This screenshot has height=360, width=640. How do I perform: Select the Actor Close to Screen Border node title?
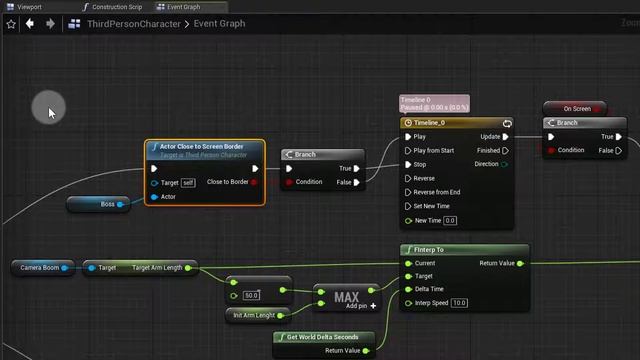click(x=202, y=146)
